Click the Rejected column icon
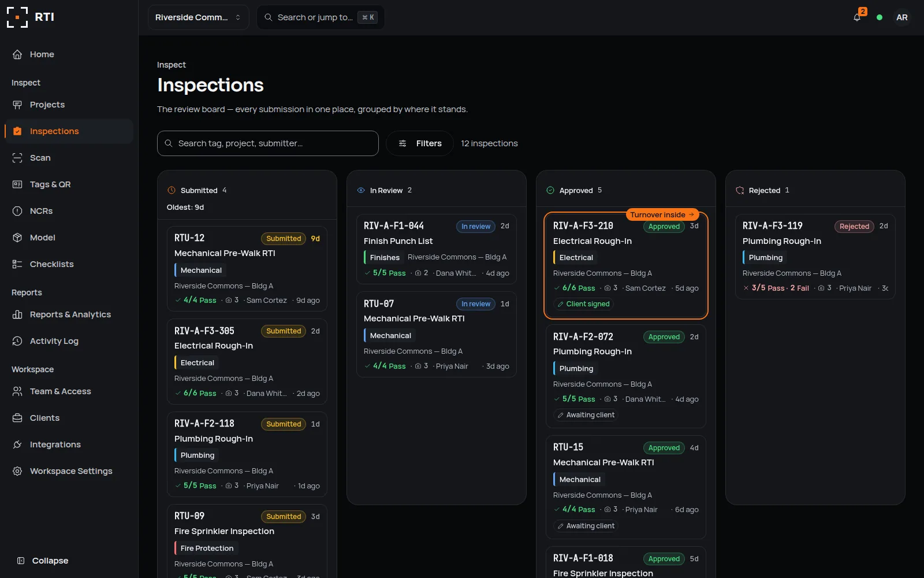The height and width of the screenshot is (578, 924). [x=740, y=190]
